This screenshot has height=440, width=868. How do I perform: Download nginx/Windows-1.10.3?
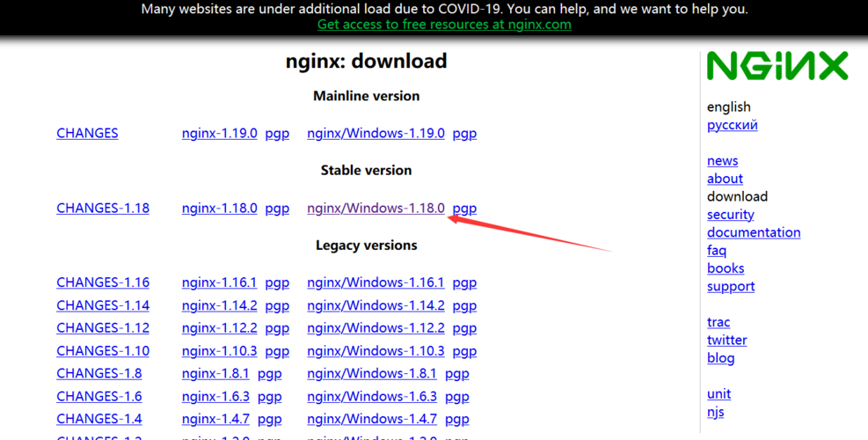[x=376, y=351]
